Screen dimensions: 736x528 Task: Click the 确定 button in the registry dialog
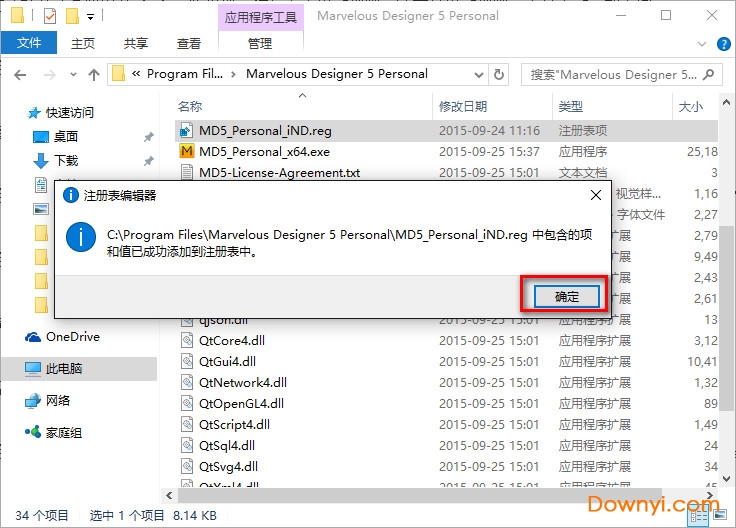tap(566, 296)
